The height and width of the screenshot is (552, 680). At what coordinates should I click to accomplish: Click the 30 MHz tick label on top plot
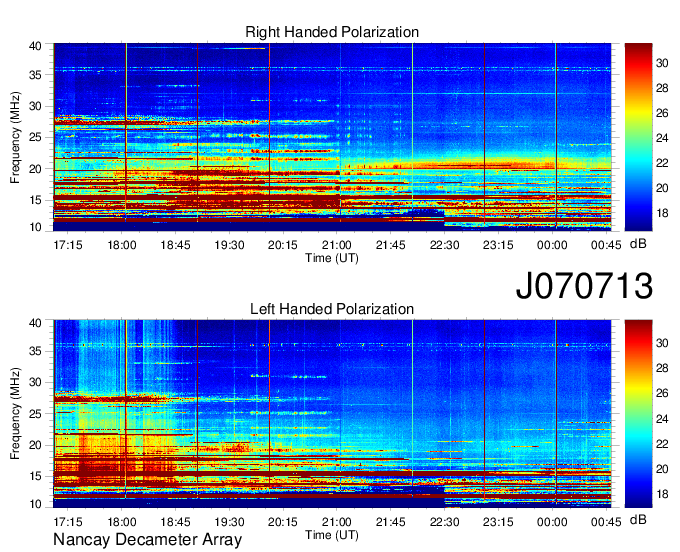pyautogui.click(x=35, y=106)
